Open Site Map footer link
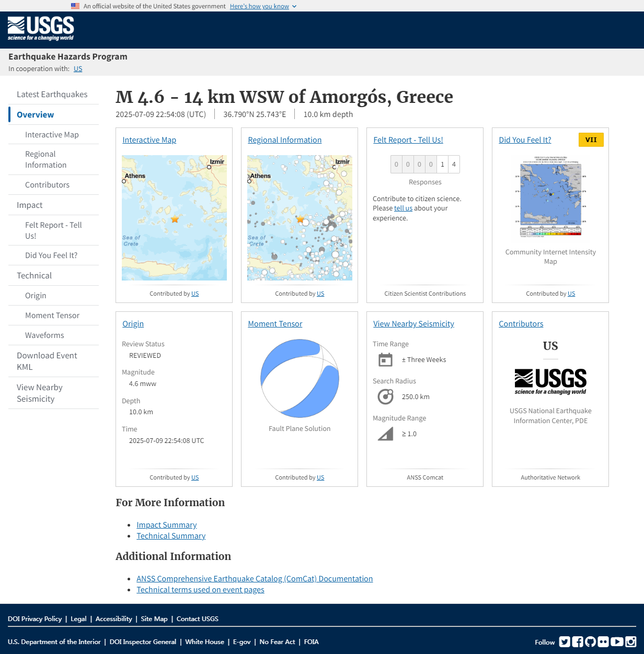Image resolution: width=644 pixels, height=654 pixels. (154, 619)
